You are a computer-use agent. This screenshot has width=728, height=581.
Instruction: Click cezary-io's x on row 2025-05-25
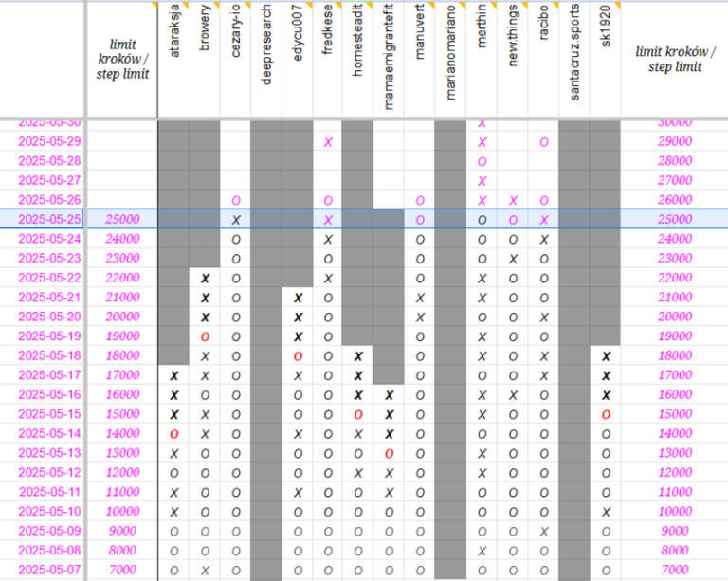[x=236, y=220]
